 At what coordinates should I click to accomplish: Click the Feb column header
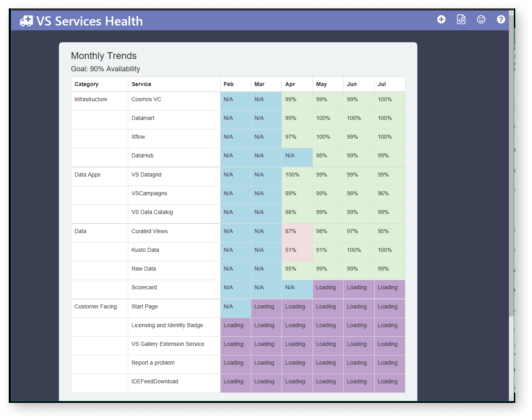click(235, 84)
